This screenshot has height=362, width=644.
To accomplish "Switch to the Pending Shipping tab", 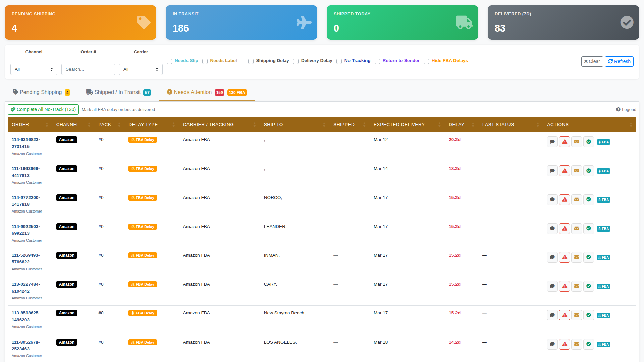I will click(41, 92).
